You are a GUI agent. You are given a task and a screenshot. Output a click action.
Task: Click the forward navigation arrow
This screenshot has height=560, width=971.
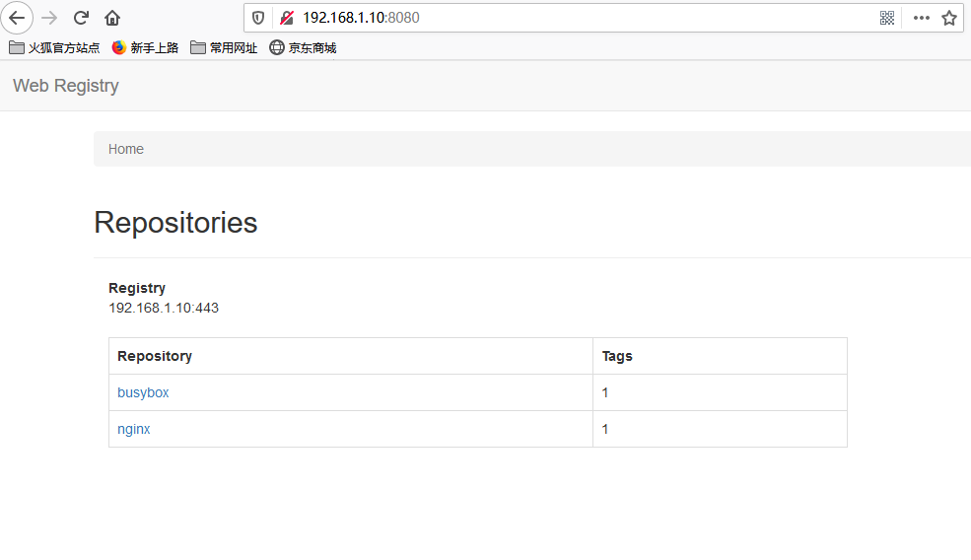(49, 18)
